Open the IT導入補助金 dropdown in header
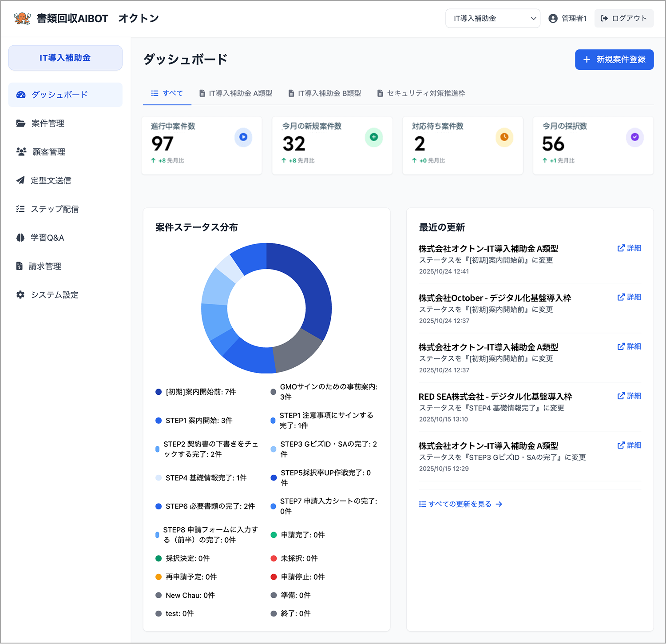This screenshot has width=666, height=644. click(493, 18)
